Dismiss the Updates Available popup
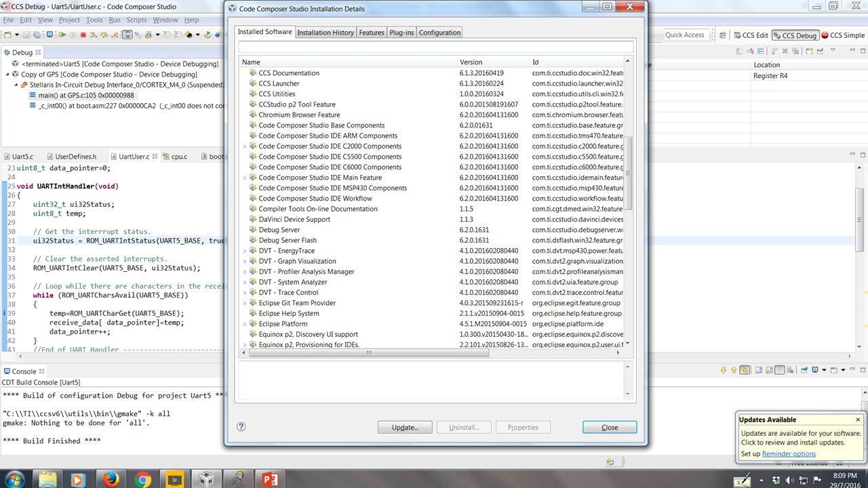868x488 pixels. point(858,420)
